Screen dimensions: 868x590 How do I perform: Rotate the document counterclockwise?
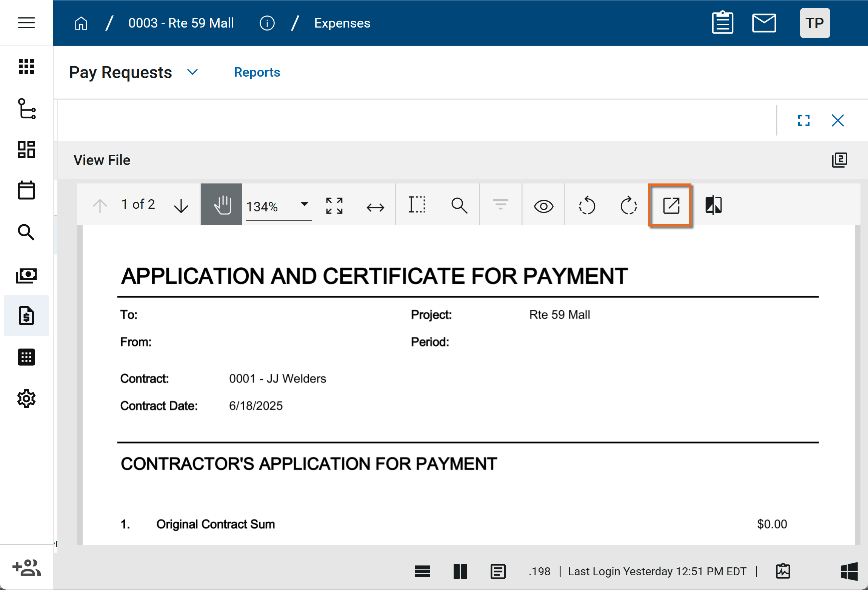click(587, 206)
